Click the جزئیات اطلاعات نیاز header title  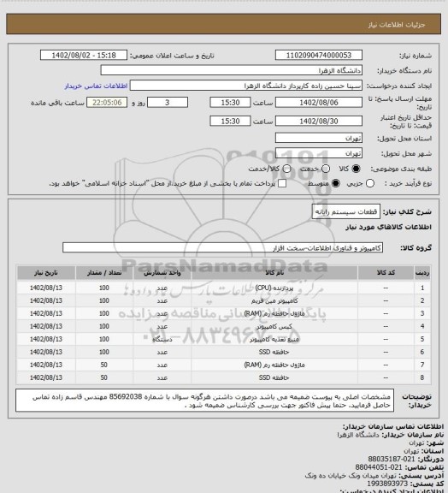(397, 25)
